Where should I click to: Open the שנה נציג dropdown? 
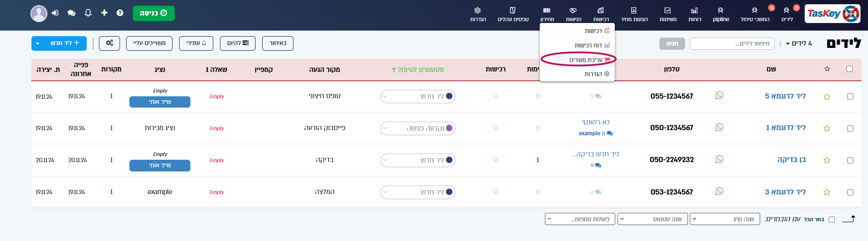(x=725, y=219)
